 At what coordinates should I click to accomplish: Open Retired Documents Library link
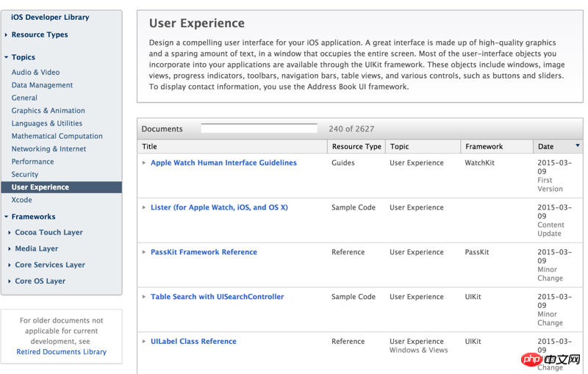point(61,352)
